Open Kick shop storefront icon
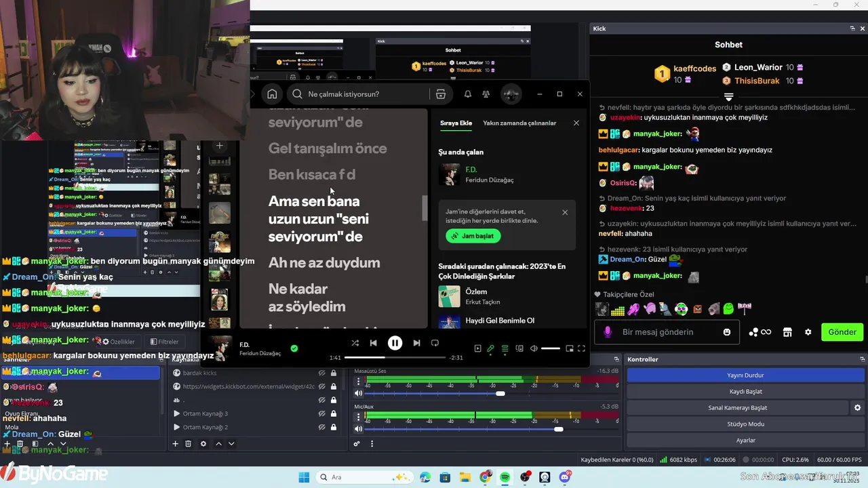Image resolution: width=868 pixels, height=488 pixels. click(787, 332)
